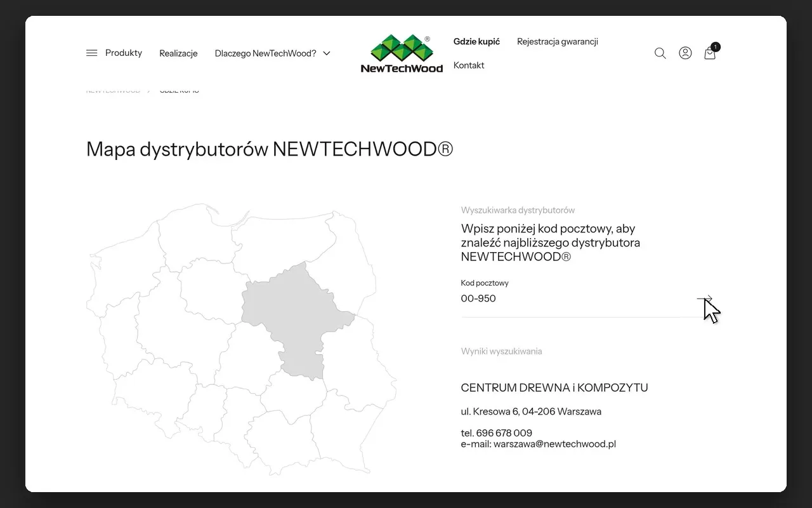Click address ul. Kresowa 6, 04-206 Warszawa
Viewport: 812px width, 508px height.
click(531, 411)
